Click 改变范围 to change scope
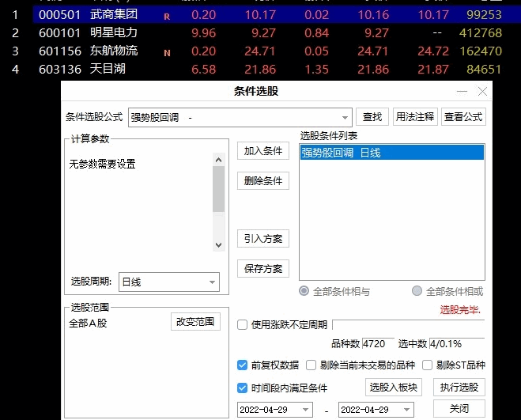 click(x=195, y=322)
